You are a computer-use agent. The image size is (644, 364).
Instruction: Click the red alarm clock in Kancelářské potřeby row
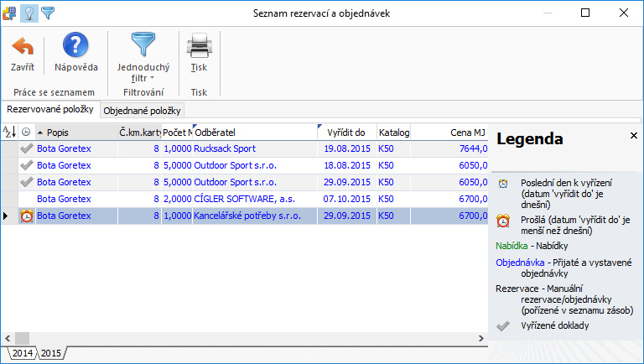tap(26, 216)
